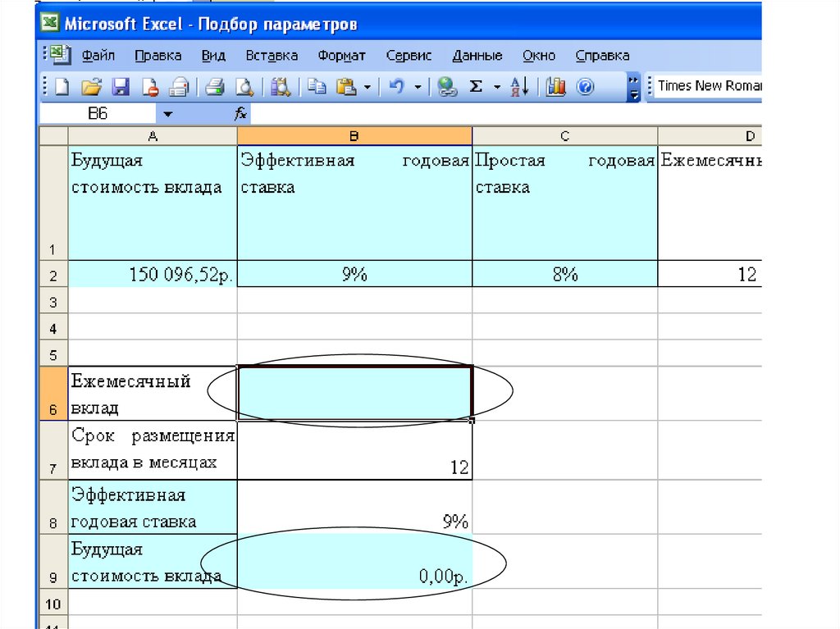Image resolution: width=840 pixels, height=629 pixels.
Task: Click the Name Box showing B6
Action: tap(98, 114)
